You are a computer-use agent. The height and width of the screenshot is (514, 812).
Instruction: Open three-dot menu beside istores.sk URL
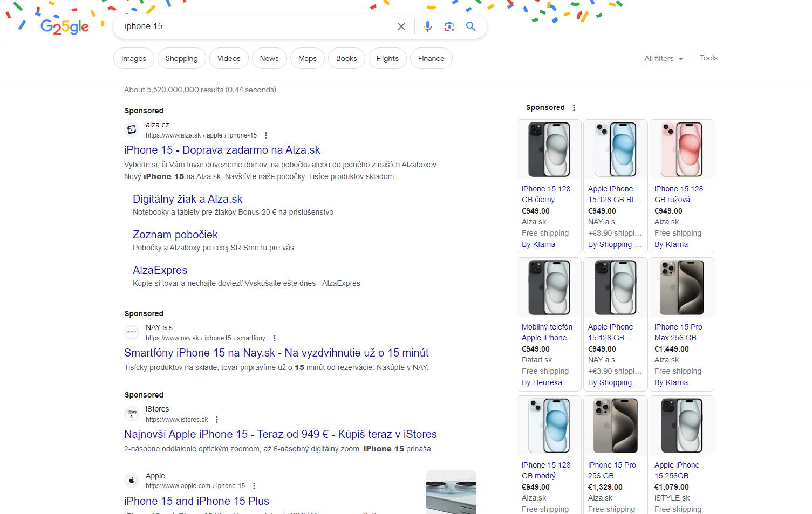[217, 420]
